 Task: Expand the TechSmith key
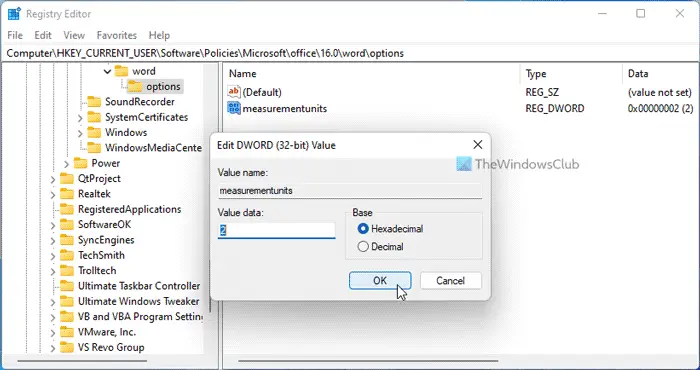coord(53,256)
